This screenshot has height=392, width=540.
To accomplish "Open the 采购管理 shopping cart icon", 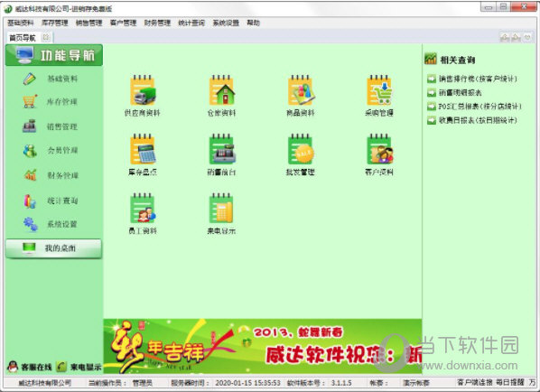I will pos(379,90).
